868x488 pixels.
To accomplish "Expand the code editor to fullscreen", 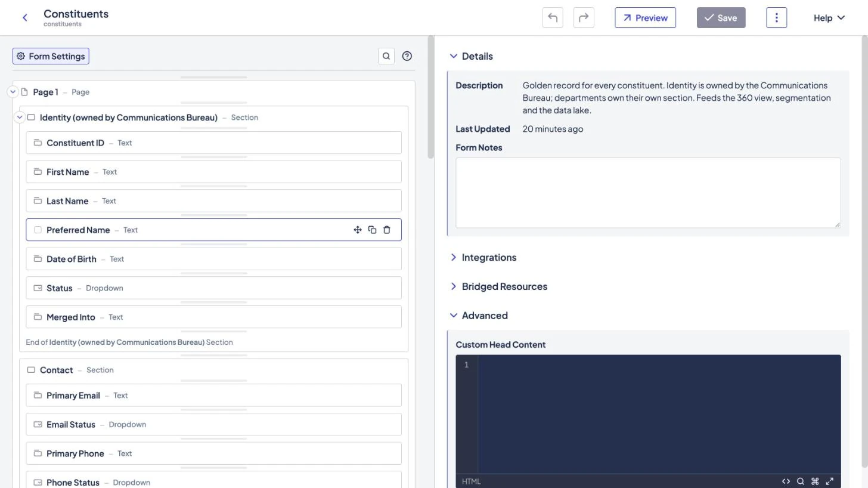I will coord(829,481).
